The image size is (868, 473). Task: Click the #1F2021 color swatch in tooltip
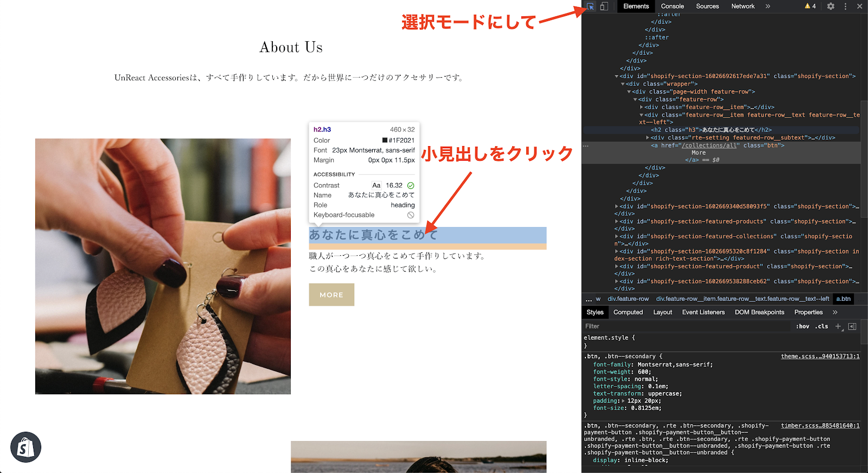tap(385, 141)
